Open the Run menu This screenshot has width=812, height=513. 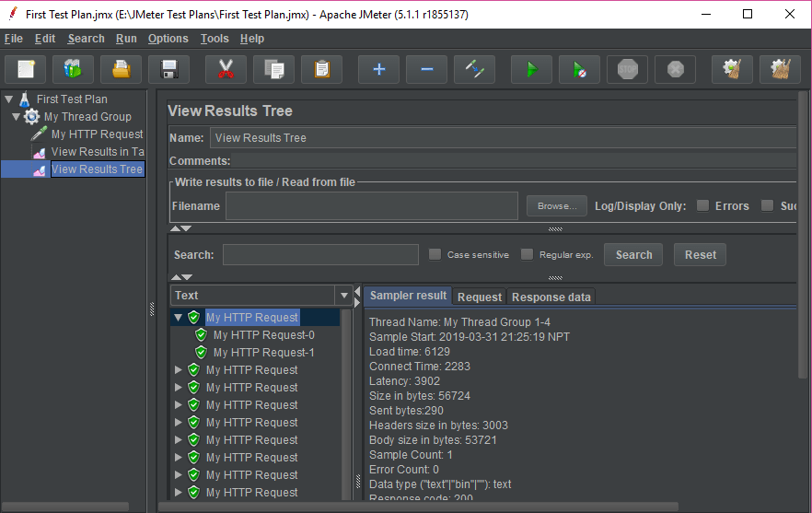[x=126, y=39]
